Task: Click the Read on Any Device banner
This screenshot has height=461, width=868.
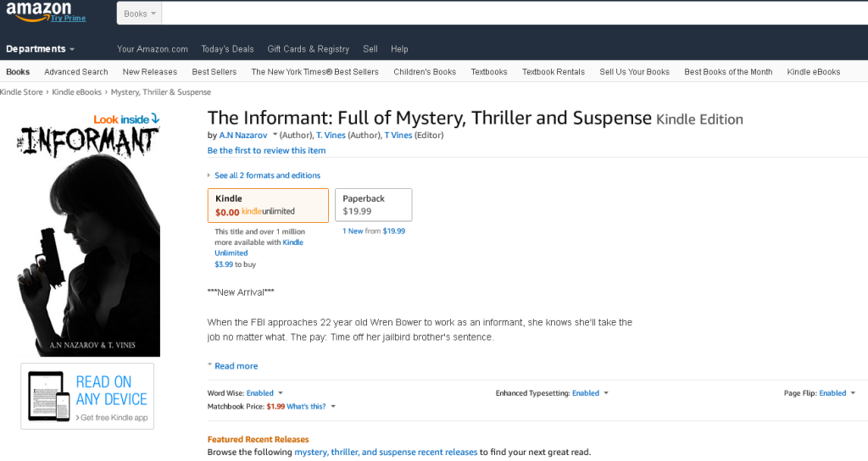Action: [x=87, y=397]
